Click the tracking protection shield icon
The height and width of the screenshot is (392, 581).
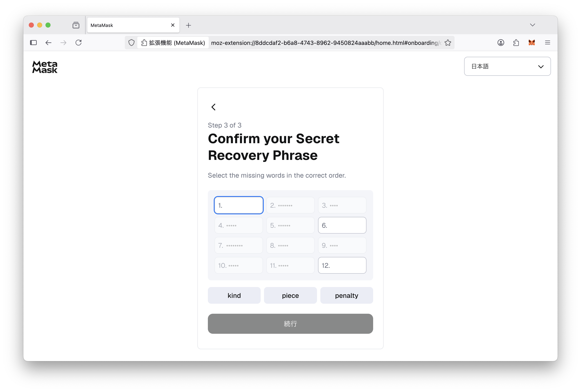pyautogui.click(x=131, y=43)
